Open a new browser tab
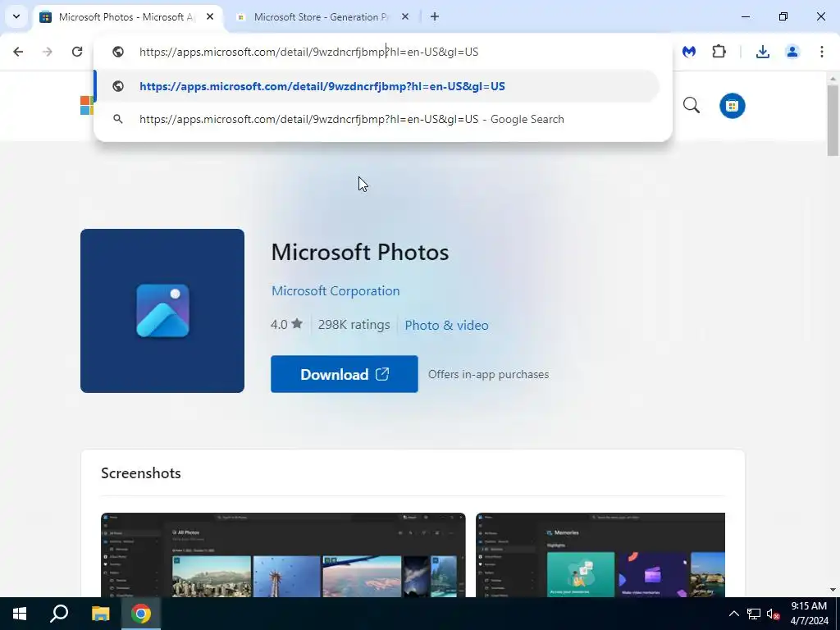The image size is (840, 630). click(435, 16)
